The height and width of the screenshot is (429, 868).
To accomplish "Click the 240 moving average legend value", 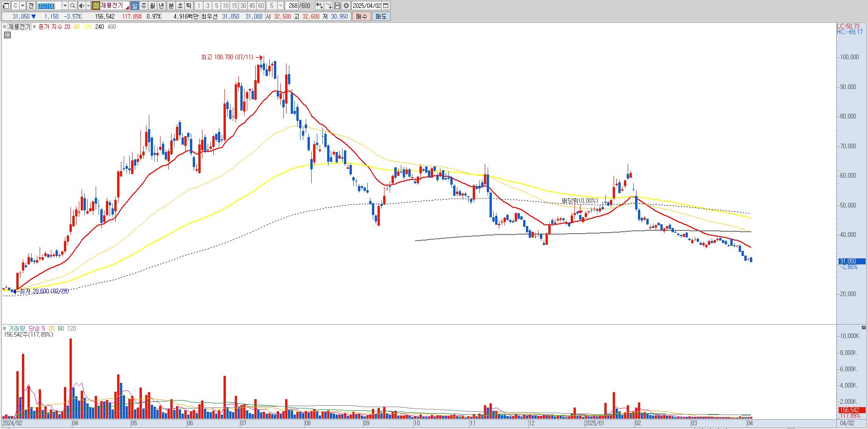I will pos(99,27).
